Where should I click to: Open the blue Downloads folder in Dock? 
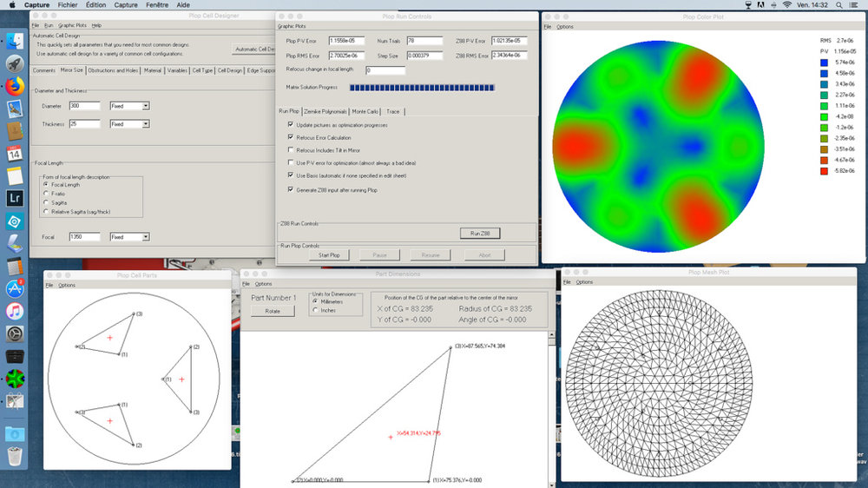(x=15, y=433)
